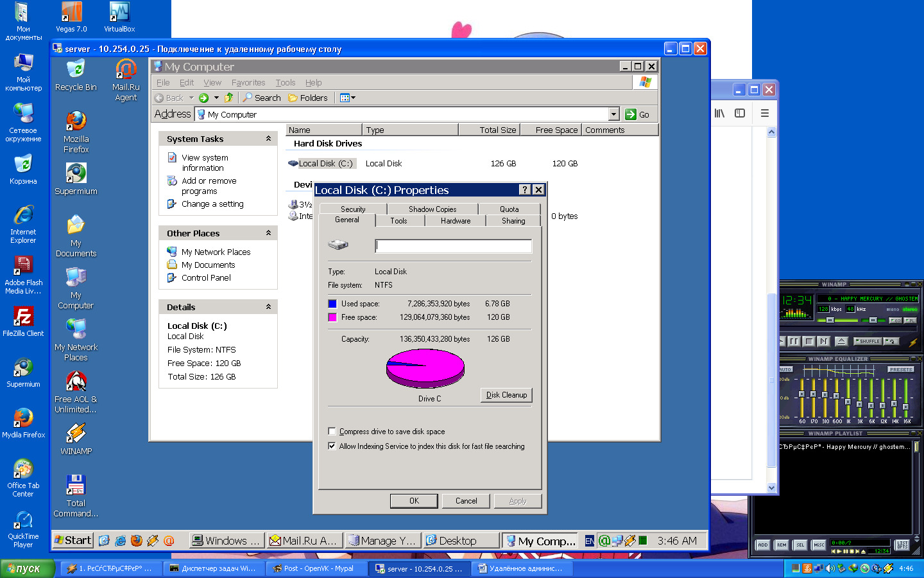
Task: Open the Control Panel link
Action: pyautogui.click(x=206, y=278)
